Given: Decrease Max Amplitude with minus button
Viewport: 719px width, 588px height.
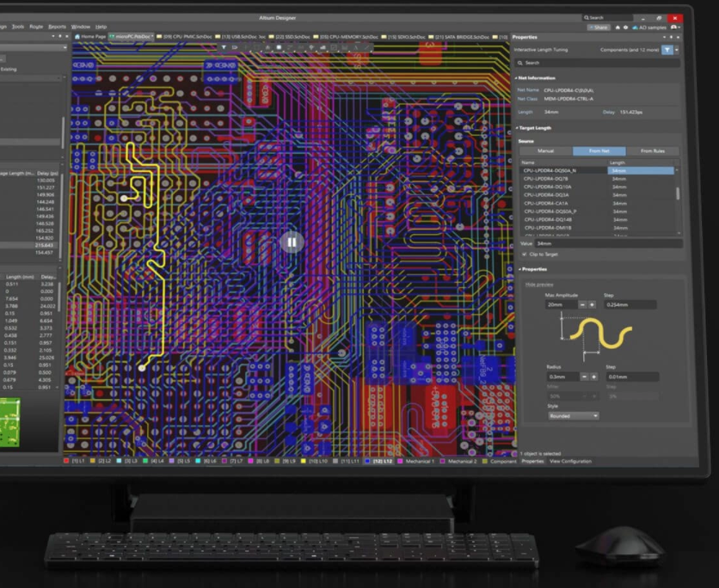Looking at the screenshot, I should [x=582, y=305].
